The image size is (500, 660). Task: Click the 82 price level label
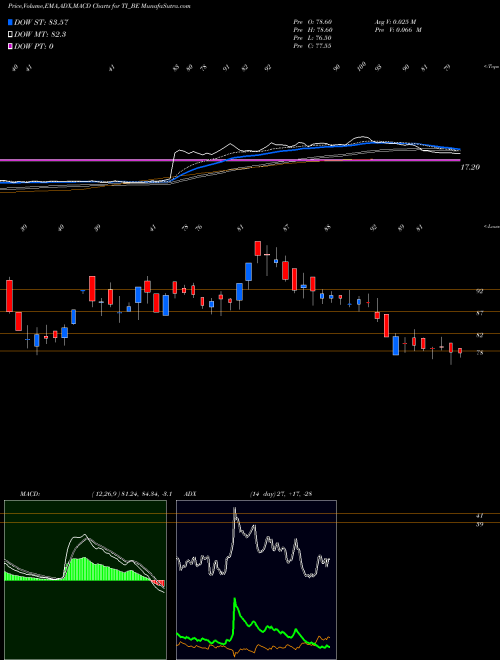(x=479, y=335)
